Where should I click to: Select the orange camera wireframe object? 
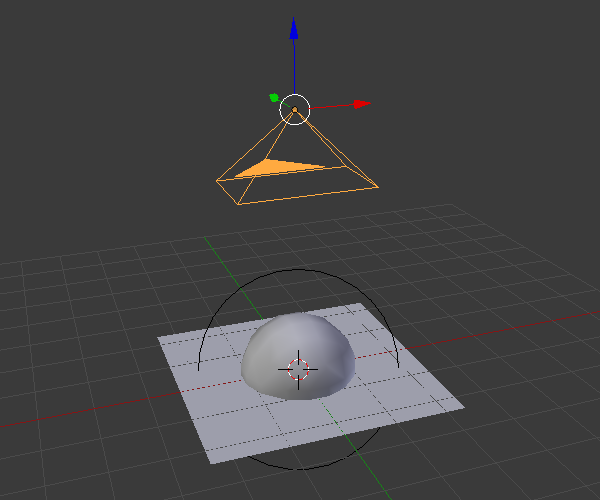297,156
